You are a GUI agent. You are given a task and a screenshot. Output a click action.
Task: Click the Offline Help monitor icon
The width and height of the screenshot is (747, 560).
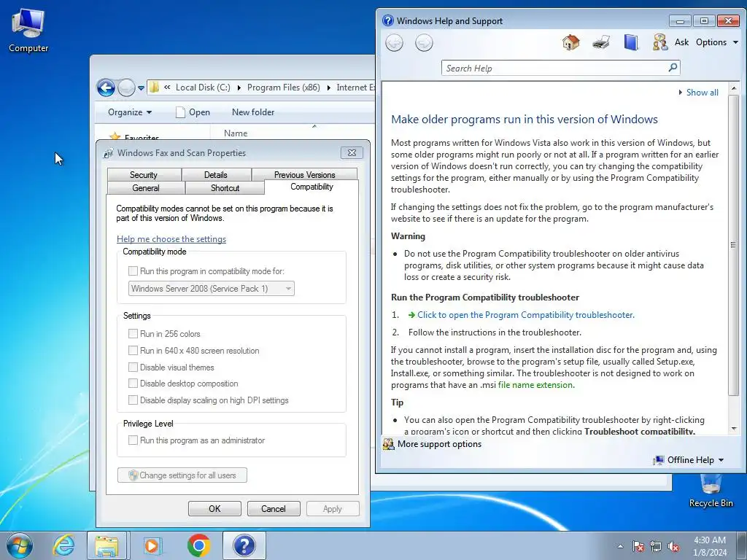659,460
